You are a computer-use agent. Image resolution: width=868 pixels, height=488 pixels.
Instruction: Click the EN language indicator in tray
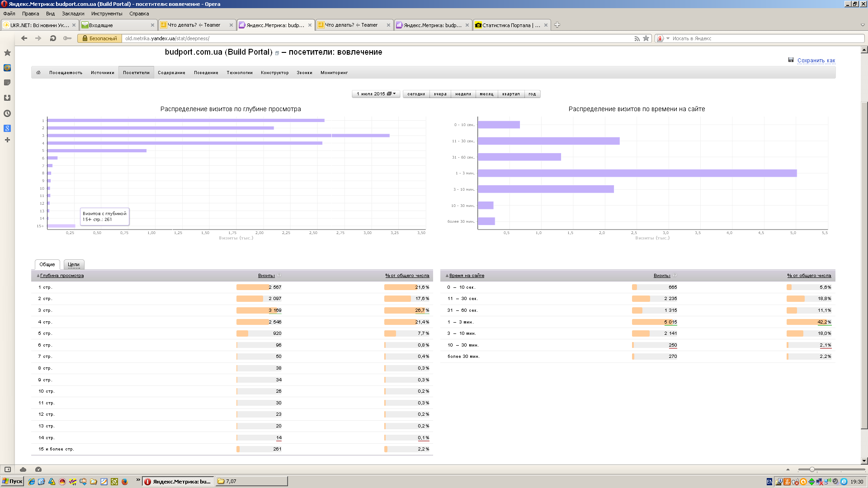coord(769,482)
